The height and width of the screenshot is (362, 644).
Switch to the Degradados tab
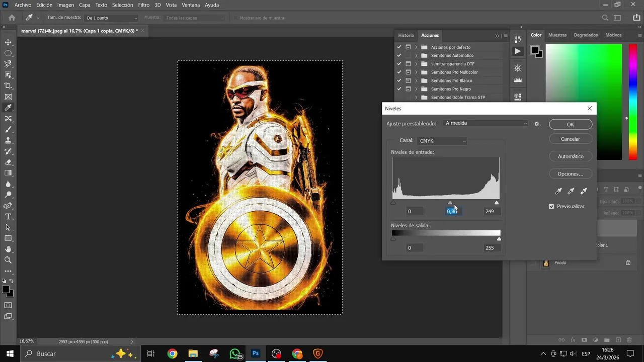(x=586, y=35)
